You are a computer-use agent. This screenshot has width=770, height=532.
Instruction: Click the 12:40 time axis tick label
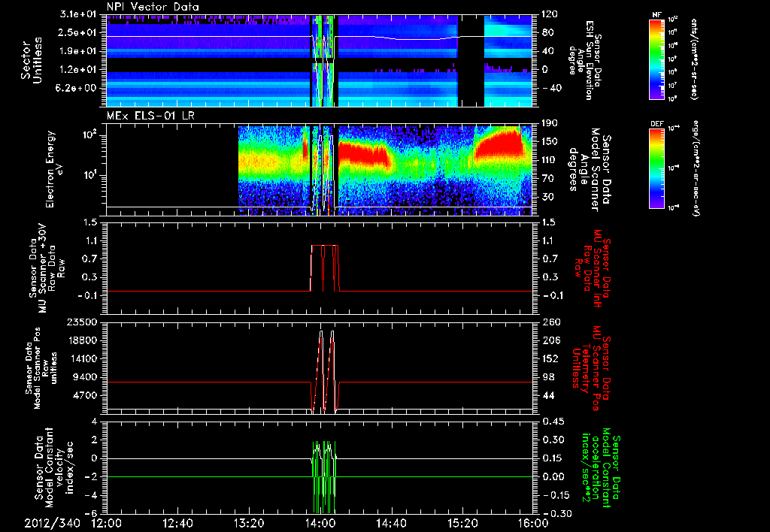coord(177,522)
